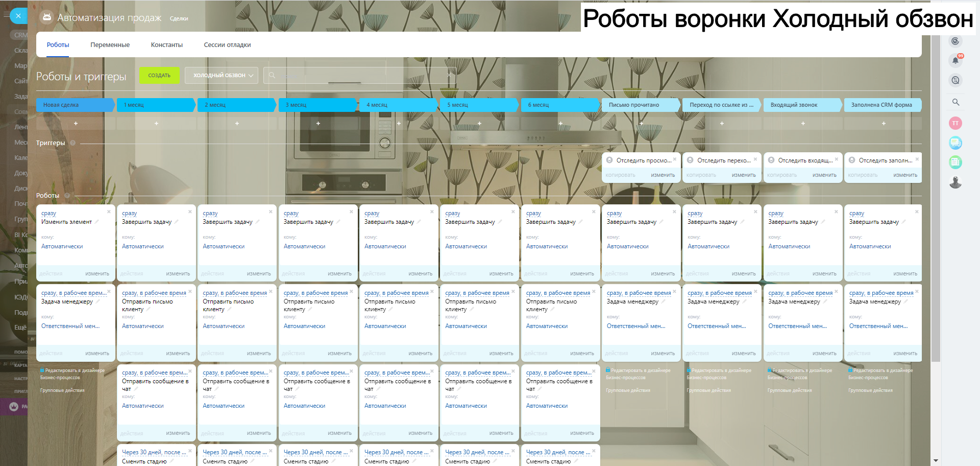Open the Сессии отладки tab
The image size is (980, 466).
tap(228, 45)
